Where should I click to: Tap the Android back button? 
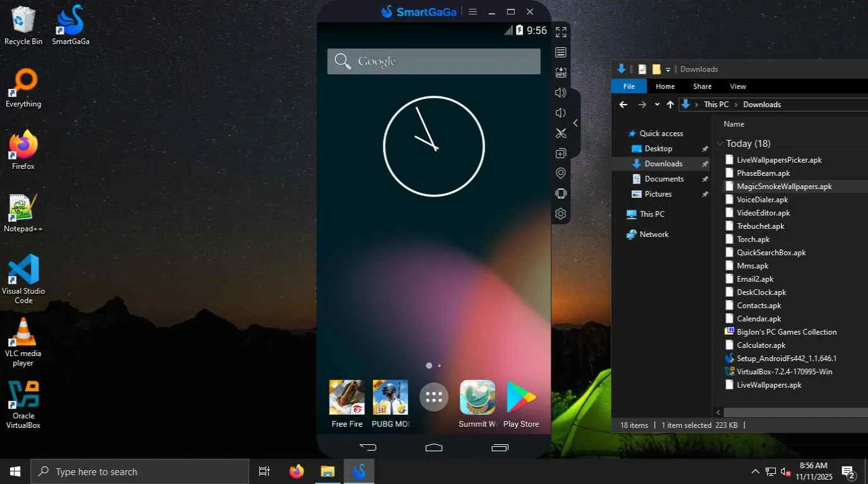(x=368, y=447)
